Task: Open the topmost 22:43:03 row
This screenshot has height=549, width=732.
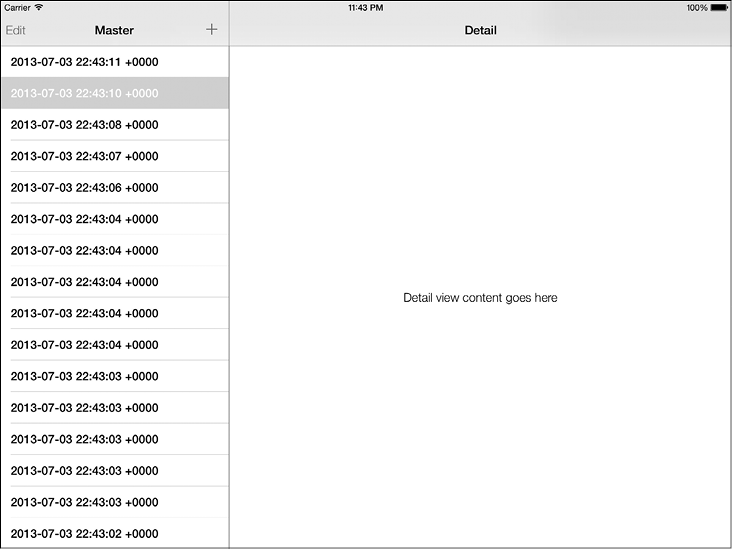Action: [x=85, y=376]
